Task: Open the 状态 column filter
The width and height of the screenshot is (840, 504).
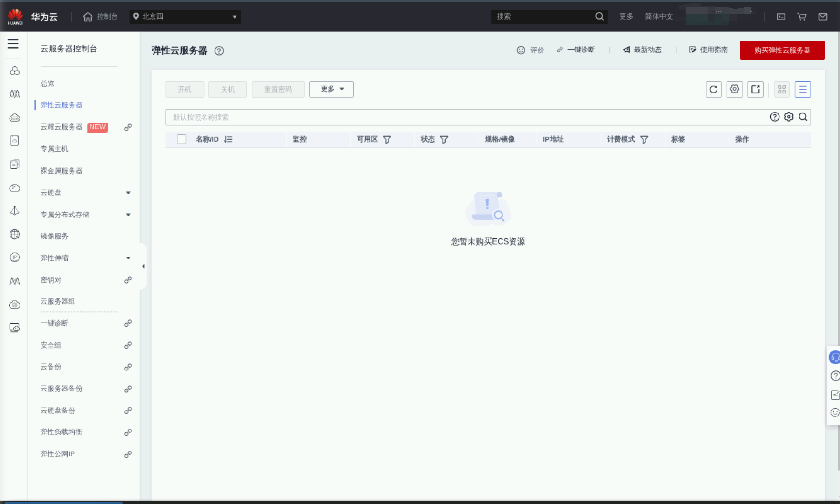Action: click(x=444, y=140)
